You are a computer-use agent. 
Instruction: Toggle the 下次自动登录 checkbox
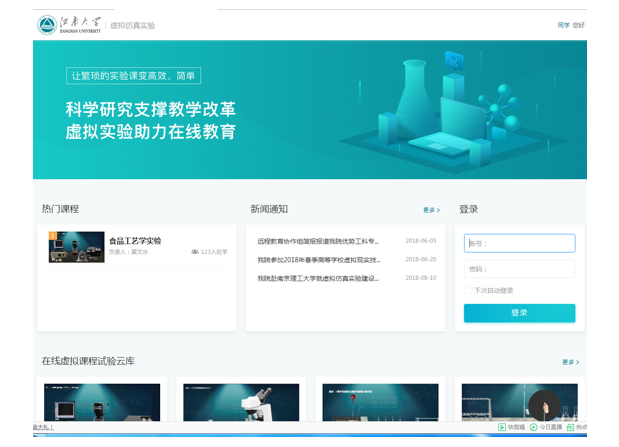[x=468, y=291]
